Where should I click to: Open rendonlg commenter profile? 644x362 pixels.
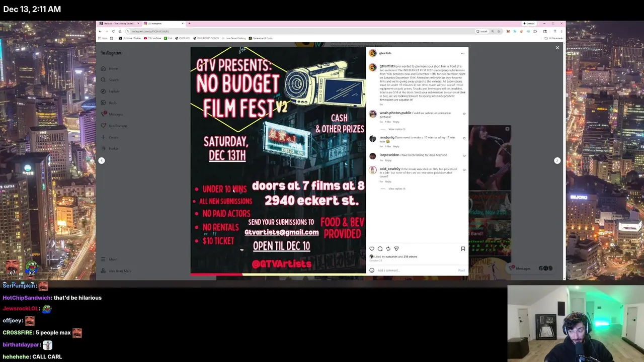click(387, 137)
